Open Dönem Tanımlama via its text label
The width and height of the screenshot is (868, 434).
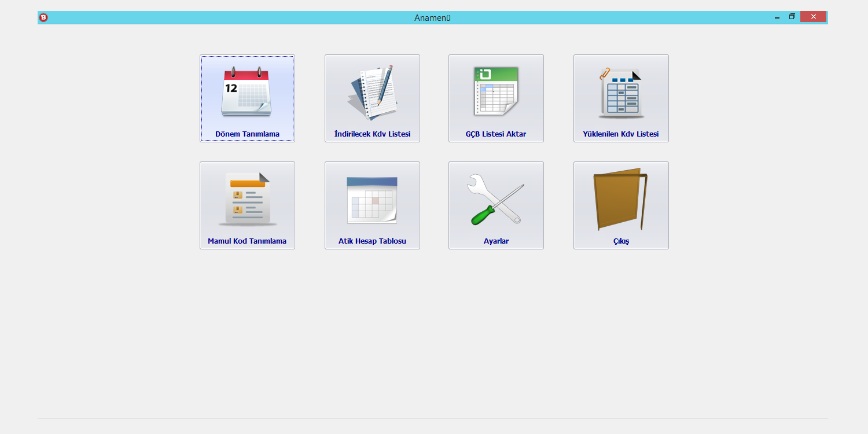(x=247, y=134)
